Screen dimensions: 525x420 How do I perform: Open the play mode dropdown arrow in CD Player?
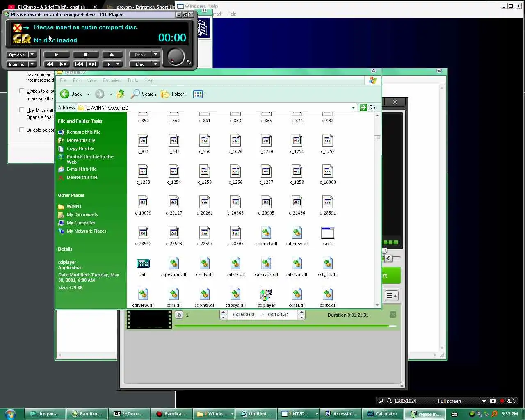[x=118, y=64]
